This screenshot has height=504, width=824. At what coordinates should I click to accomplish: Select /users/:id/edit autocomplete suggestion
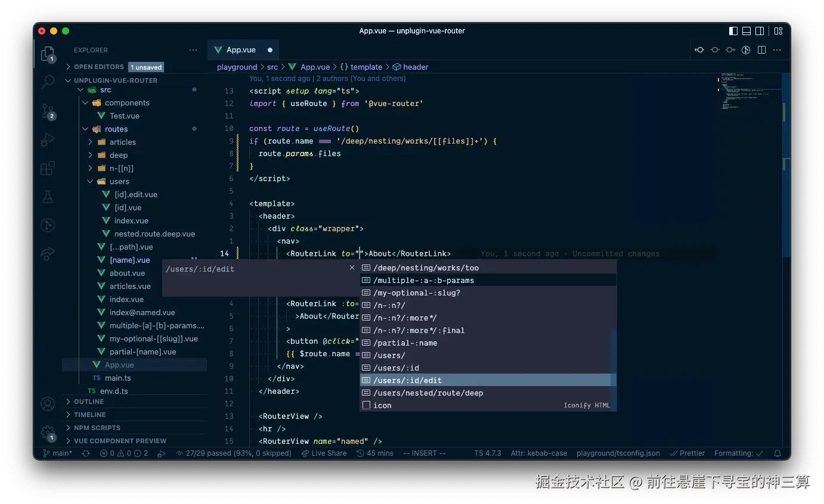tap(485, 380)
